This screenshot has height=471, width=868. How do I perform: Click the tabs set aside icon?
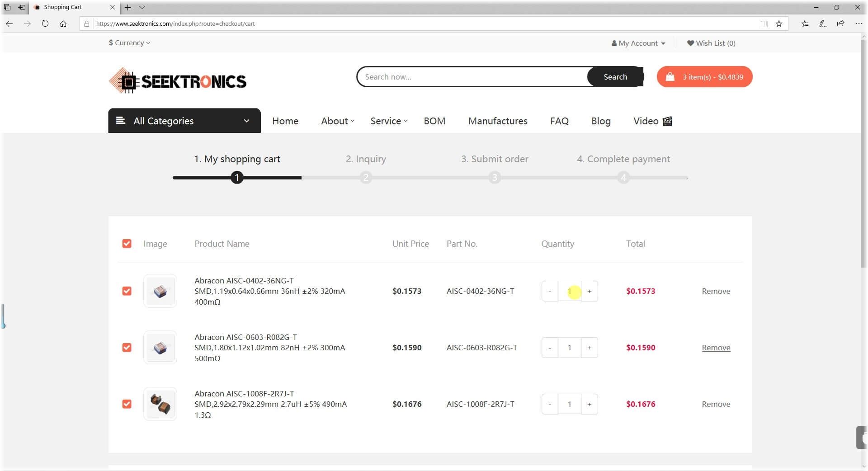pyautogui.click(x=7, y=7)
